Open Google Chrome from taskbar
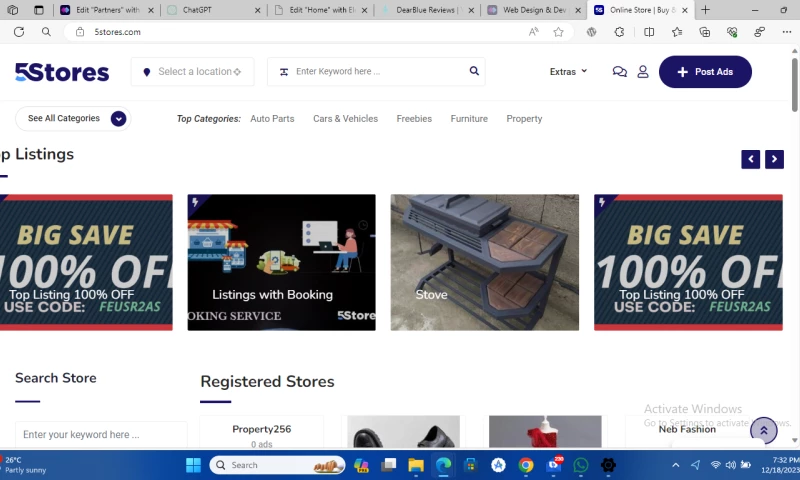This screenshot has height=480, width=800. pos(526,465)
